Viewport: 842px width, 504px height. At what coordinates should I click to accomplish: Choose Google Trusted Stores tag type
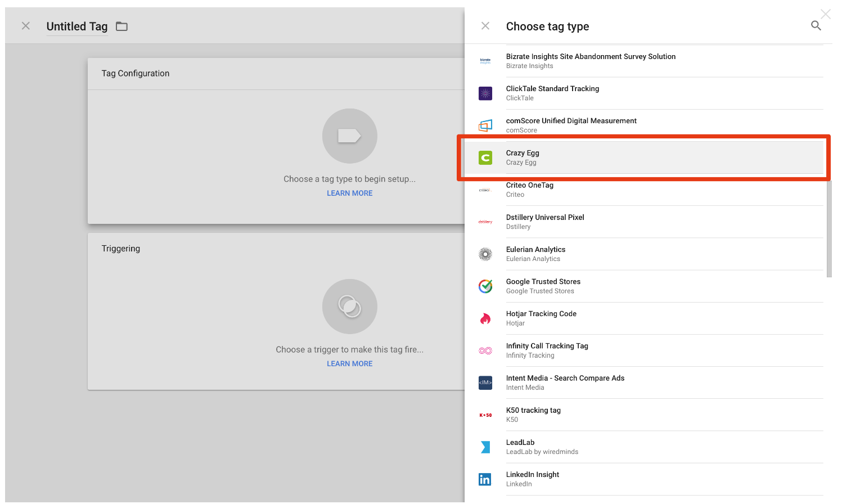coord(644,286)
